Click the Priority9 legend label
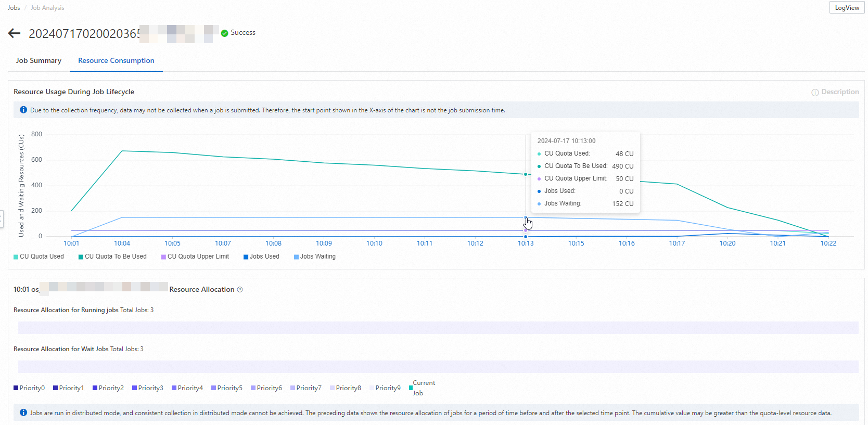This screenshot has width=868, height=425. click(388, 388)
